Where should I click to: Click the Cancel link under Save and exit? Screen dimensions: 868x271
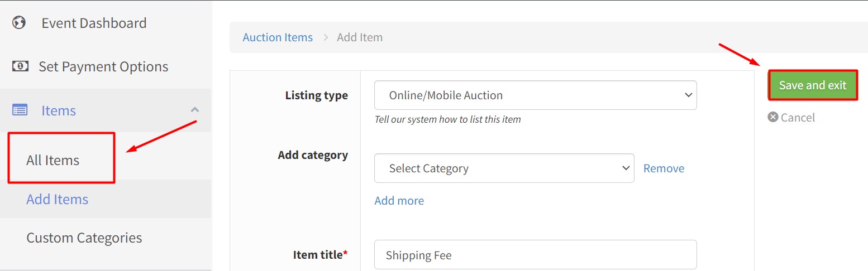[798, 117]
